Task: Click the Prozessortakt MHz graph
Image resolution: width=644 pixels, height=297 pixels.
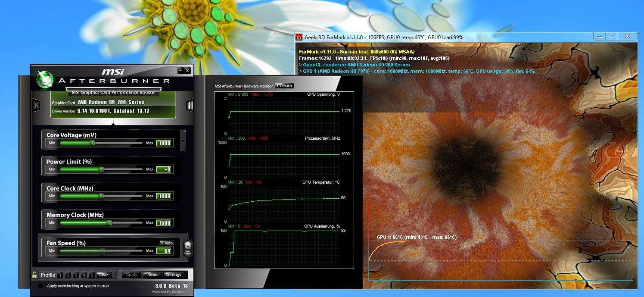Action: 284,160
